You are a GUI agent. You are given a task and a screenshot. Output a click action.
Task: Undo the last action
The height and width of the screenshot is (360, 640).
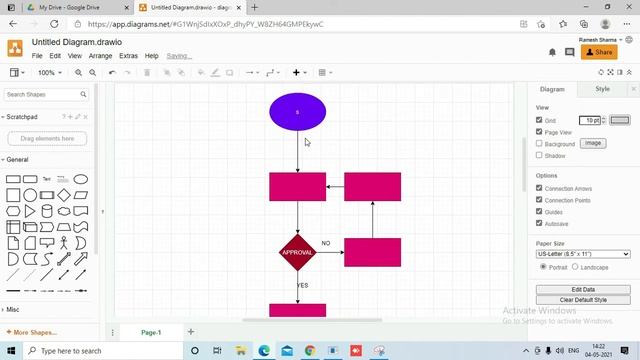pyautogui.click(x=112, y=73)
